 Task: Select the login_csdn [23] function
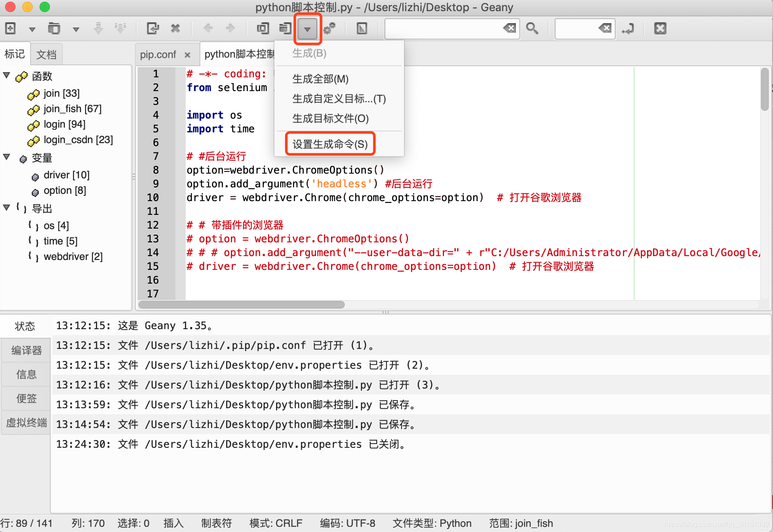(x=78, y=140)
